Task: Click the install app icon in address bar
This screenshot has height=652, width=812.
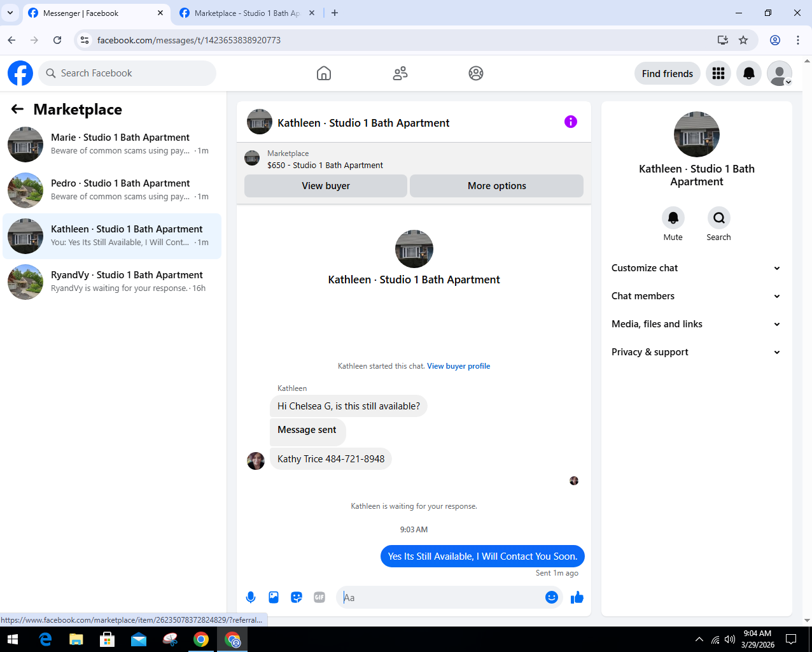Action: 723,40
